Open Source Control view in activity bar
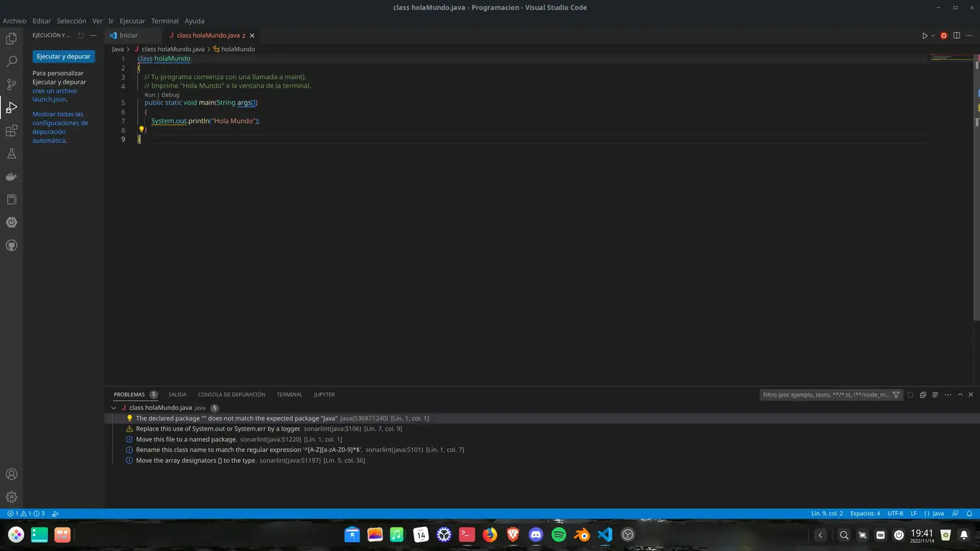Screen dimensions: 980x551 pos(11,84)
